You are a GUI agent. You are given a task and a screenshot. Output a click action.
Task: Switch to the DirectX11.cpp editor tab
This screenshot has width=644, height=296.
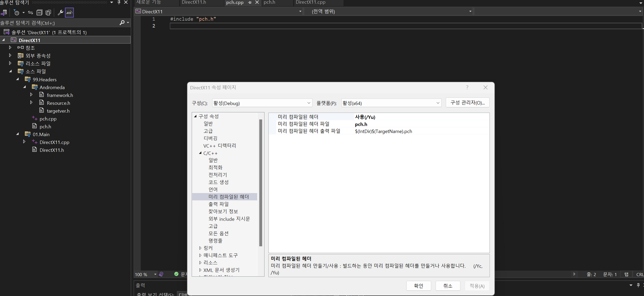click(310, 2)
